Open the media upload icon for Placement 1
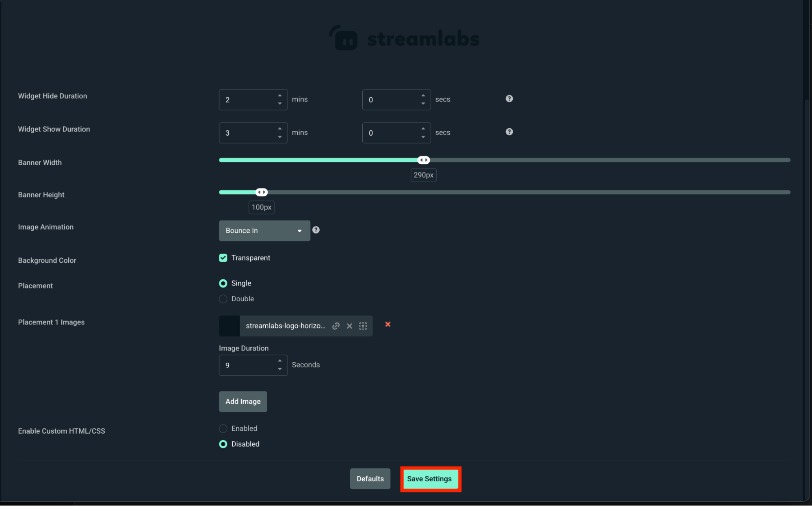812x506 pixels. tap(363, 326)
